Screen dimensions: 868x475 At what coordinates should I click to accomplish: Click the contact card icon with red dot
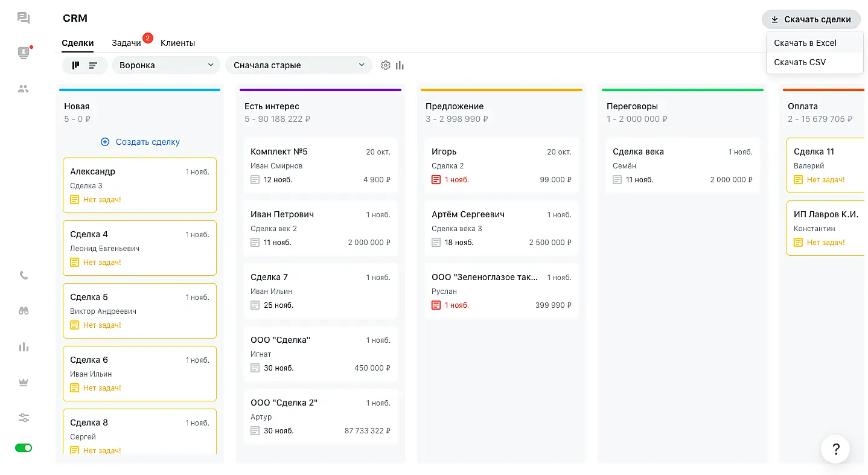tap(24, 53)
